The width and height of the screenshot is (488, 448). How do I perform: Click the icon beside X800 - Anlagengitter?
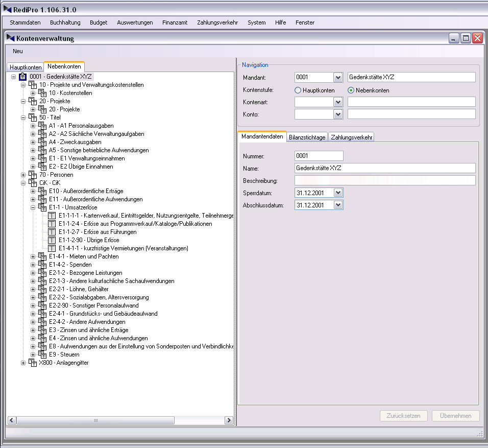(x=33, y=363)
